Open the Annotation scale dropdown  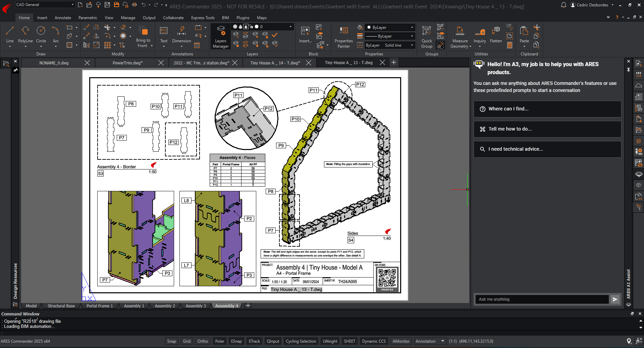pyautogui.click(x=430, y=341)
